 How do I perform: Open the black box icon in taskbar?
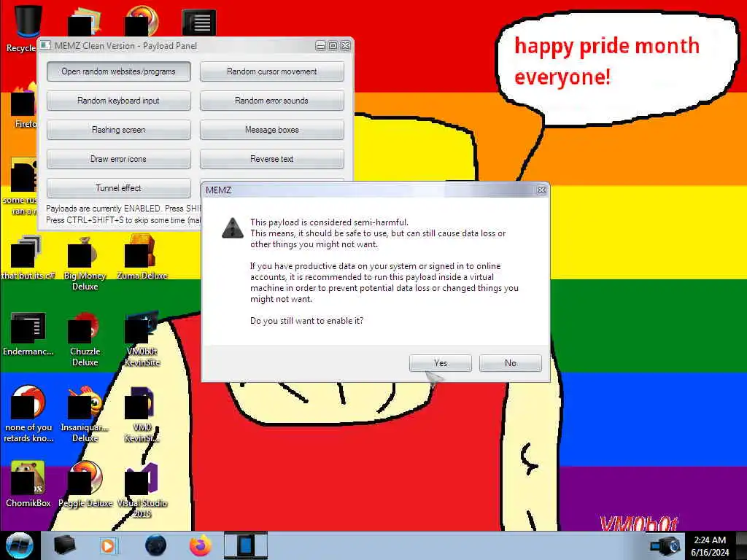pyautogui.click(x=64, y=545)
